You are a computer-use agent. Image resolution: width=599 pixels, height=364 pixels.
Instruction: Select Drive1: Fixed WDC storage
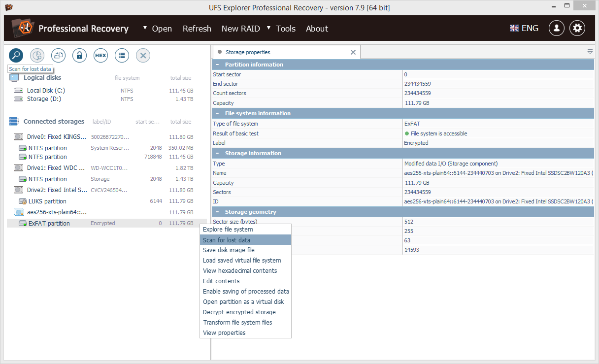[107, 168]
